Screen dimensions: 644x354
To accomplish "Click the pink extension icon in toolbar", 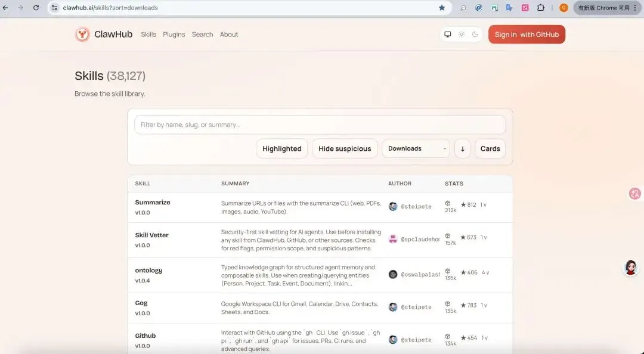I will click(525, 8).
